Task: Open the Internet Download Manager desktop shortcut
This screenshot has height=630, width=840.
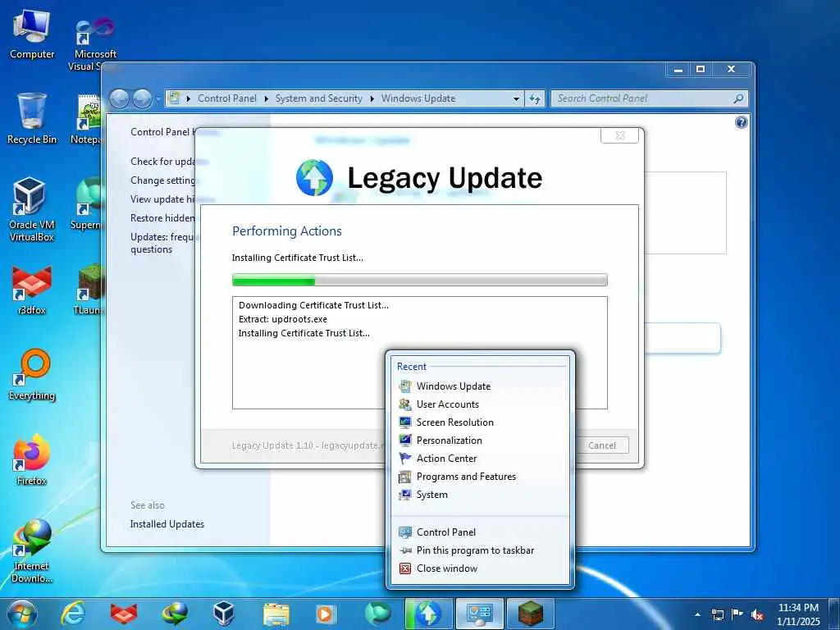Action: point(32,550)
